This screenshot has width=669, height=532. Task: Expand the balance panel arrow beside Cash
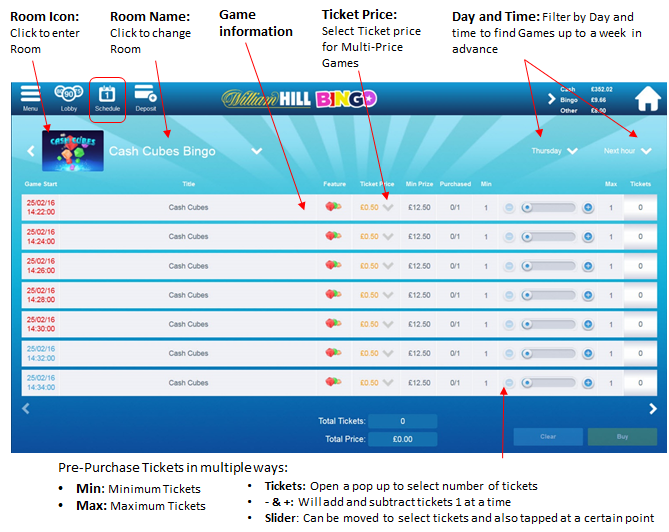click(x=551, y=99)
